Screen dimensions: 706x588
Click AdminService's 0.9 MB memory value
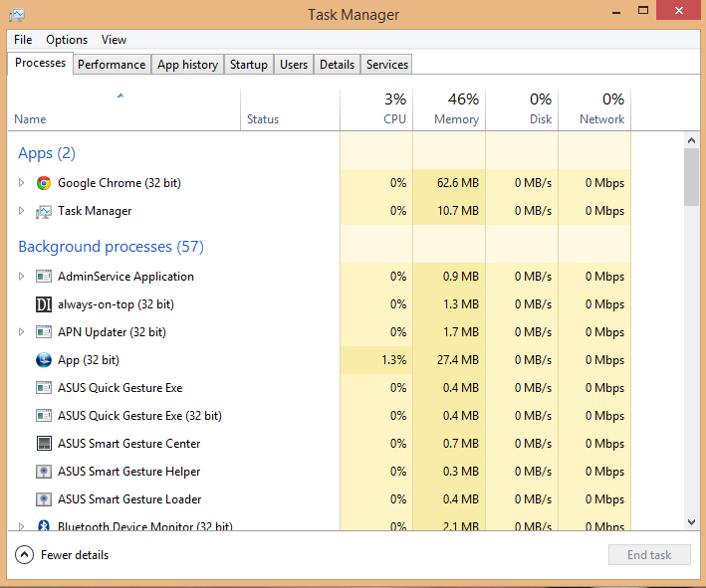[x=461, y=277]
